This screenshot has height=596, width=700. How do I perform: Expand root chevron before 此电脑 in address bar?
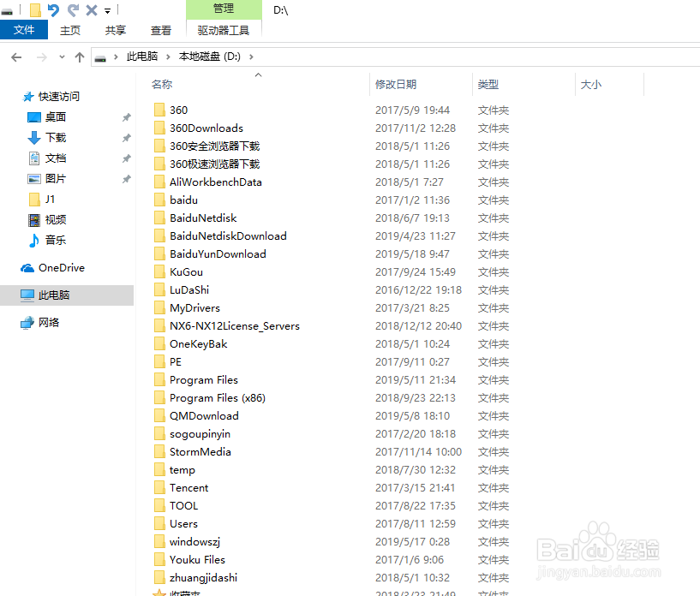click(116, 57)
